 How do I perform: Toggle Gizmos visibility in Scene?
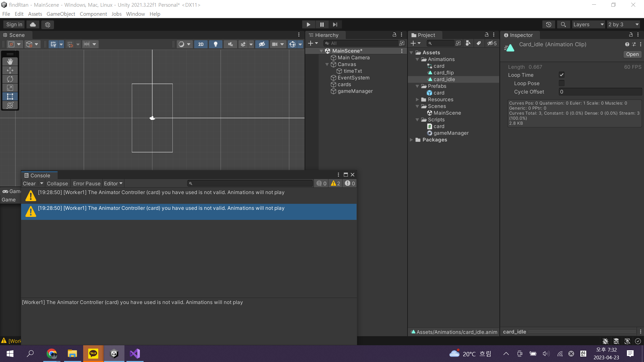292,44
